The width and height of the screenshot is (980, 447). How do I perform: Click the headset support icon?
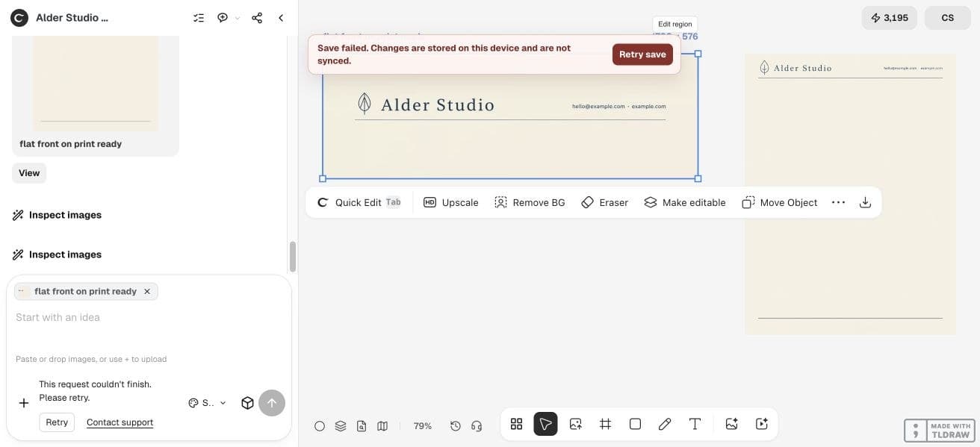tap(477, 426)
